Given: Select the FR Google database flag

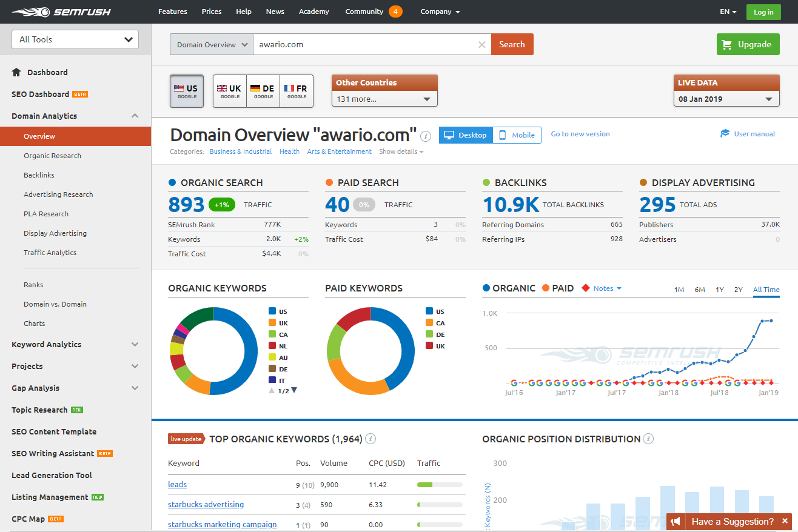Looking at the screenshot, I should (297, 91).
